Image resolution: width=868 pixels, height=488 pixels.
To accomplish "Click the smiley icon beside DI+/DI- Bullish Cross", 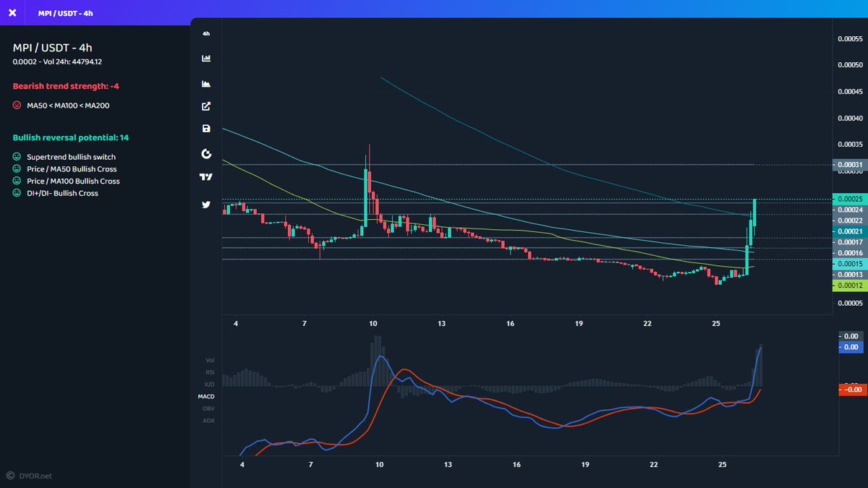I will pyautogui.click(x=17, y=193).
